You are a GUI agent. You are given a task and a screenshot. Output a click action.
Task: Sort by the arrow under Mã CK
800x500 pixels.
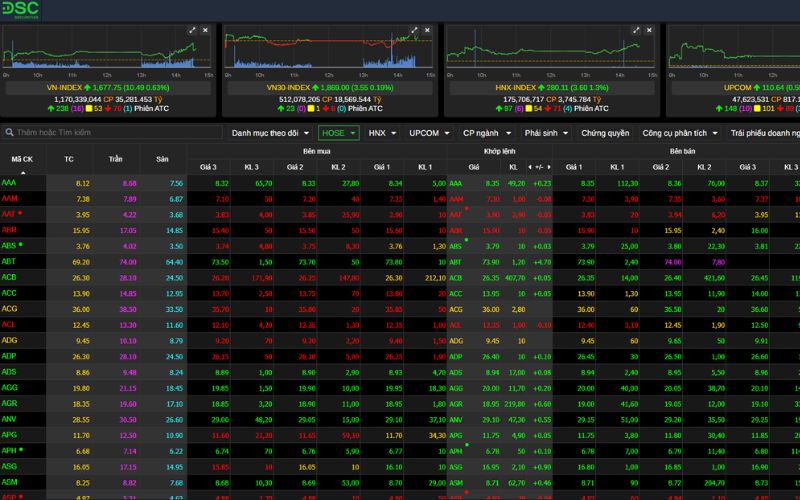click(22, 173)
